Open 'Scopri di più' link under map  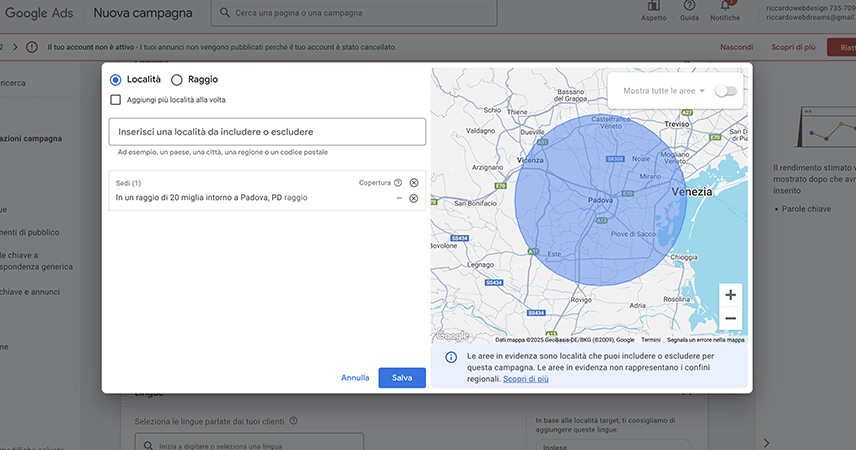525,380
